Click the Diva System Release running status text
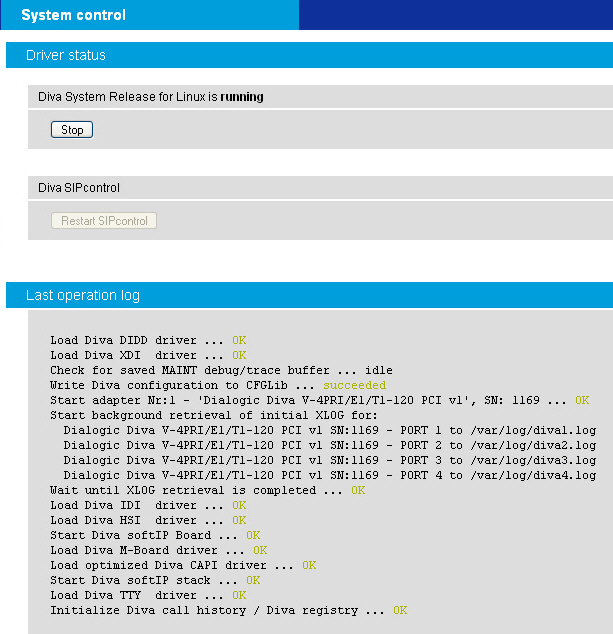The height and width of the screenshot is (634, 613). tap(150, 97)
